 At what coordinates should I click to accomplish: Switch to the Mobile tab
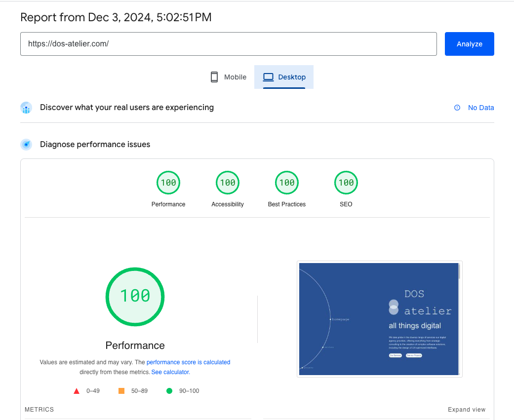(x=229, y=77)
